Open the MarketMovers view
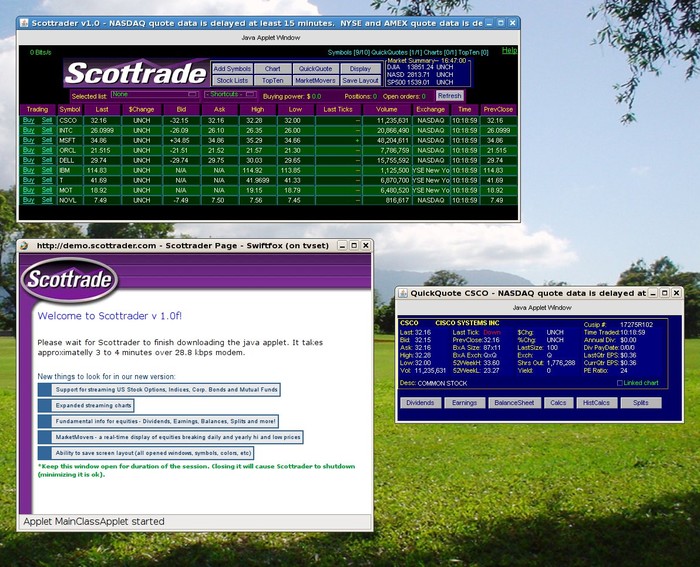Image resolution: width=700 pixels, height=567 pixels. click(x=314, y=80)
